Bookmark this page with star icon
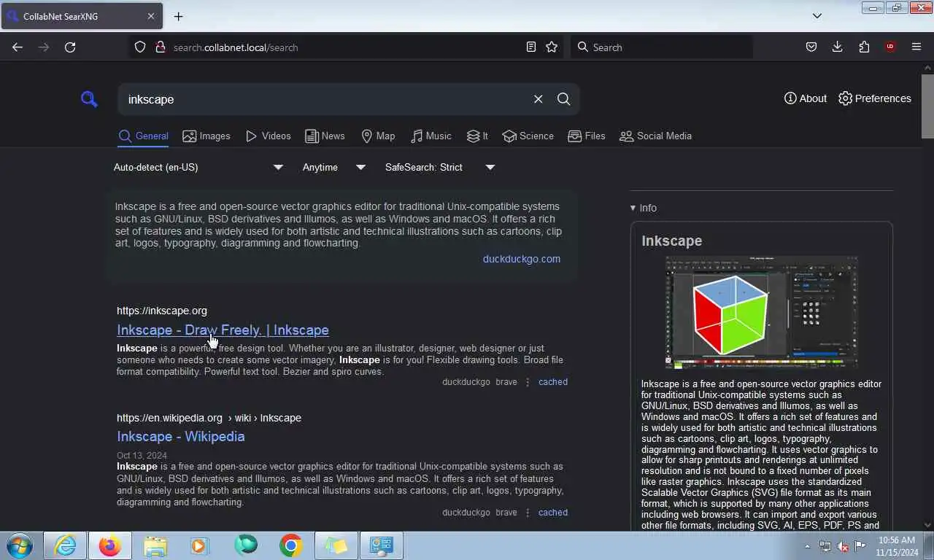 tap(552, 47)
